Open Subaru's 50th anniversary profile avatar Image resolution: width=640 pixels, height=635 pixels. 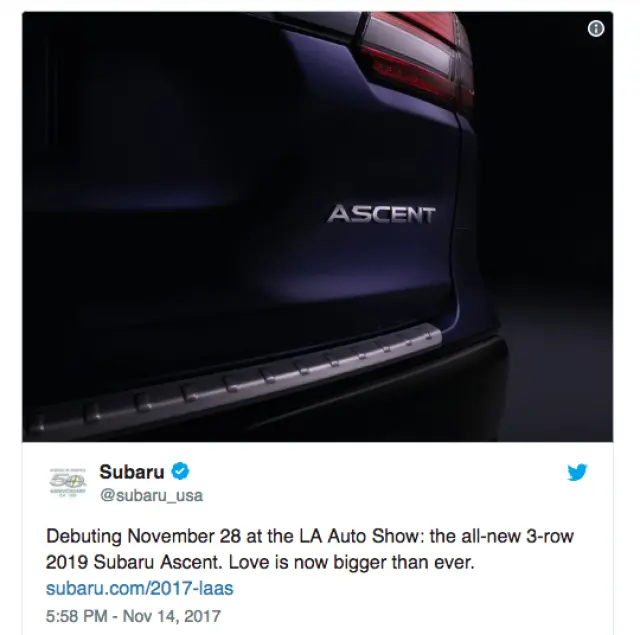pos(68,483)
